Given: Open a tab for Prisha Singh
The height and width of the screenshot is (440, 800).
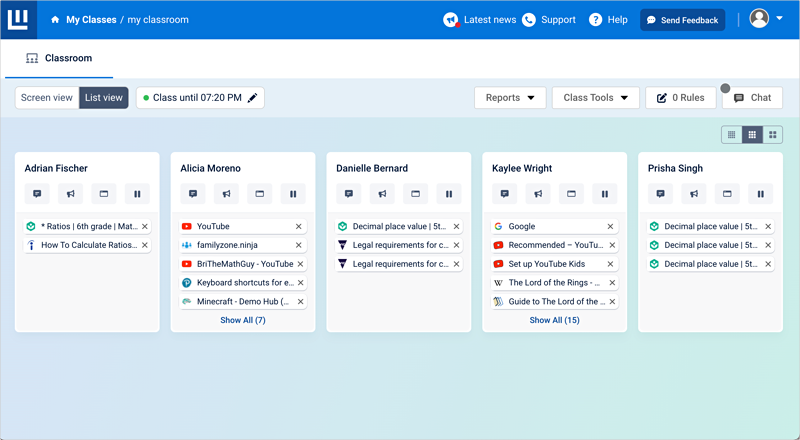Looking at the screenshot, I should click(727, 194).
